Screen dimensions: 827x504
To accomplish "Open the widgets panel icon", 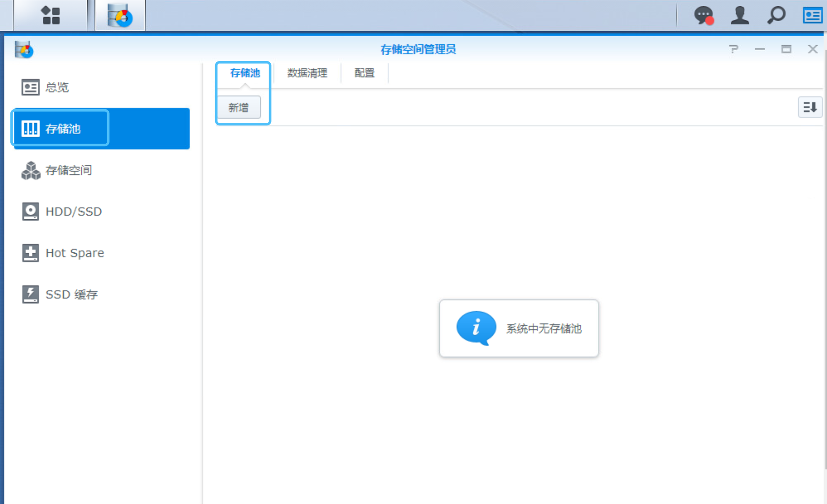I will tap(812, 15).
